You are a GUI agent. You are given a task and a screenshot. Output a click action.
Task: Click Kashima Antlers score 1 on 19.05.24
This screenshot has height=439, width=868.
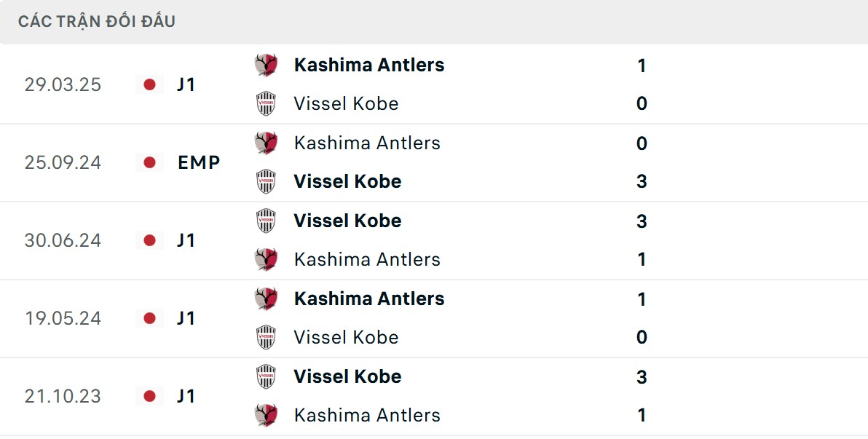pyautogui.click(x=642, y=298)
